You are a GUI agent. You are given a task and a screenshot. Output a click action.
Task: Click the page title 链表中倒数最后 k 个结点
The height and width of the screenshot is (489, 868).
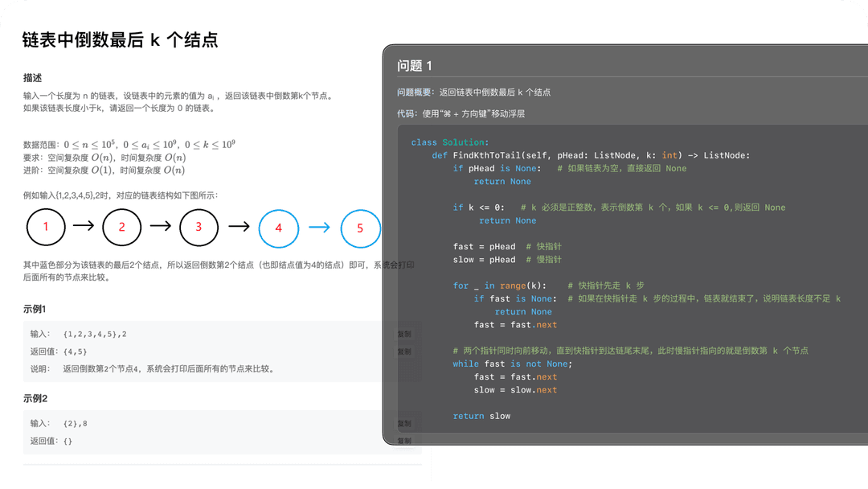click(x=120, y=40)
